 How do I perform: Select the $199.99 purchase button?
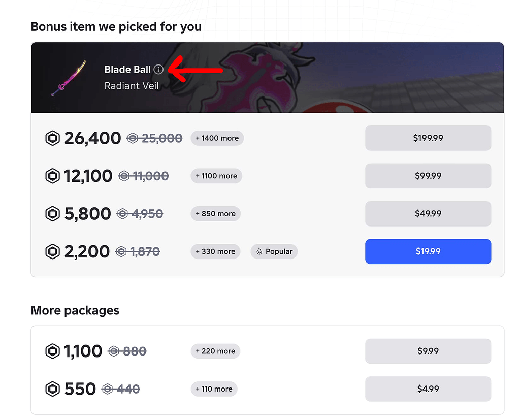point(428,138)
